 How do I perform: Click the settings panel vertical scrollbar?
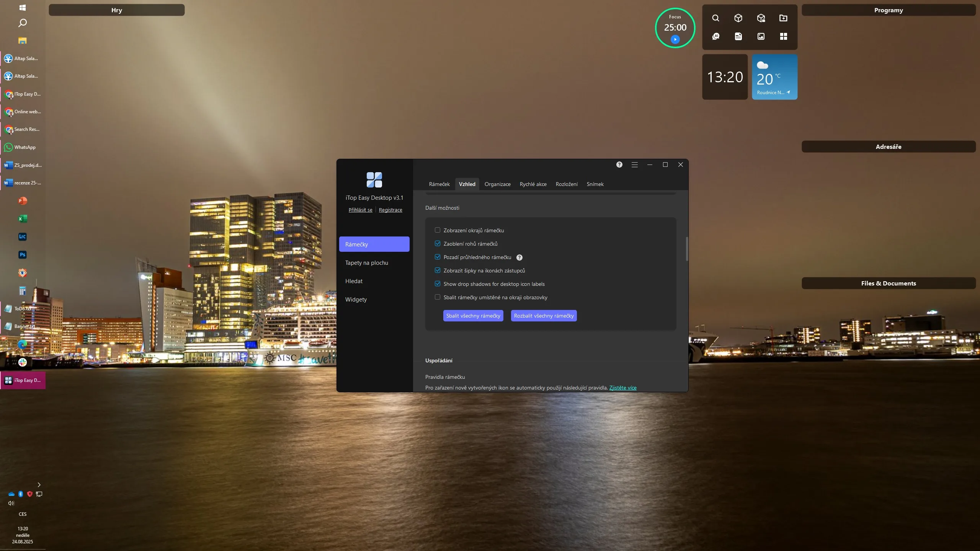[x=687, y=249]
